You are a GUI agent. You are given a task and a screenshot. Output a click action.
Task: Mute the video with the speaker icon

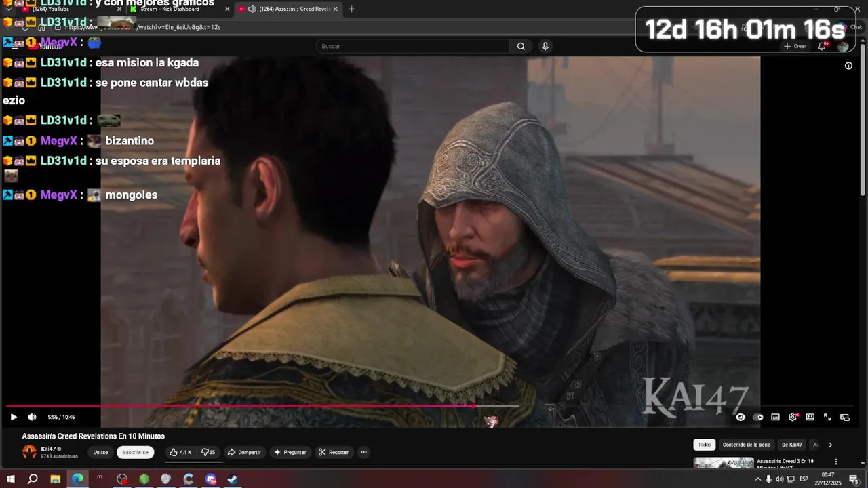32,417
